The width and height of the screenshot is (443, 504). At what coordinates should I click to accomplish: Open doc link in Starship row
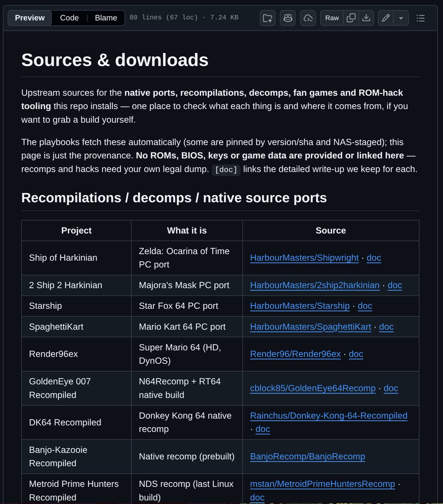(365, 306)
